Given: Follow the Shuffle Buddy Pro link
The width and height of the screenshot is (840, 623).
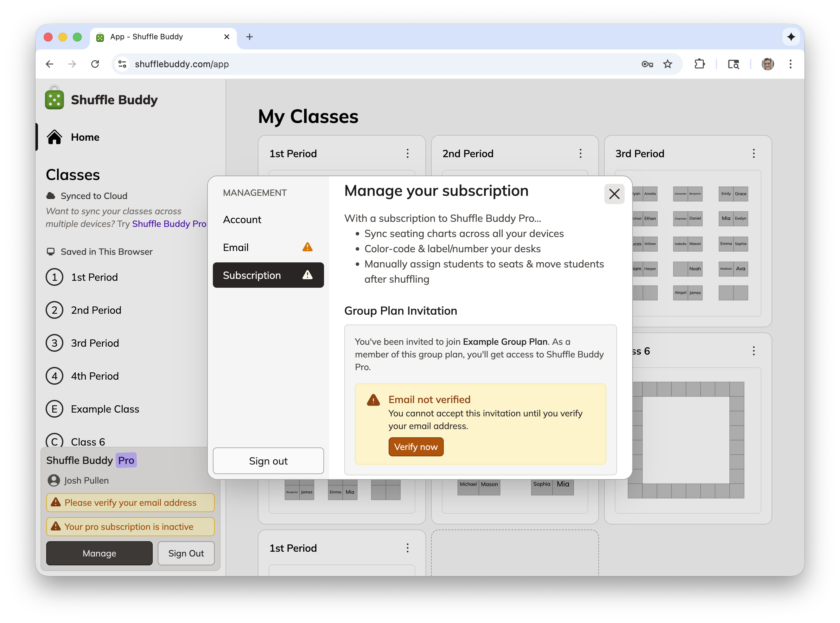Looking at the screenshot, I should 169,224.
